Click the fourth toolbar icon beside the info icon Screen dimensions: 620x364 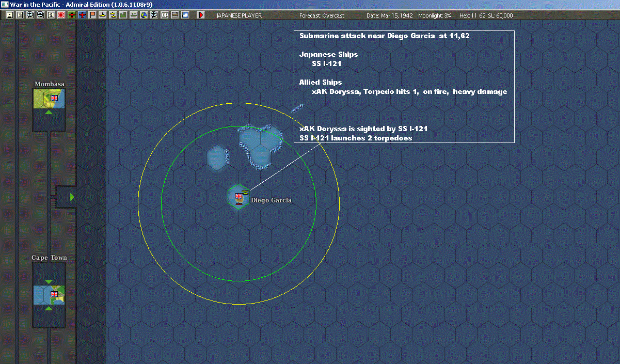[x=40, y=15]
